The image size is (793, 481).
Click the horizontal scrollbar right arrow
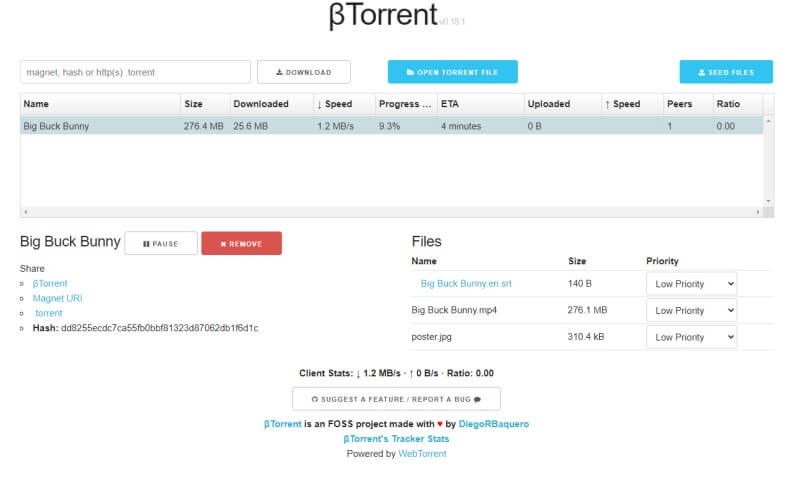click(758, 212)
